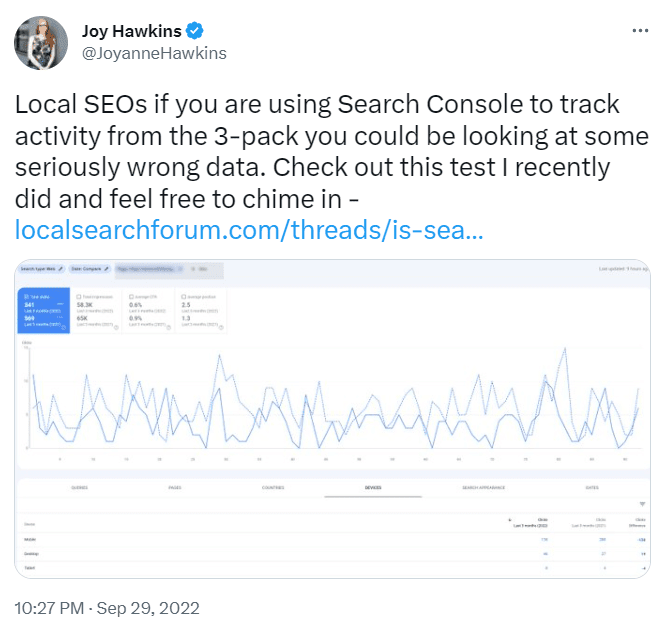The width and height of the screenshot is (663, 637).
Task: Click the filter rows icon above the devices table
Action: tap(642, 504)
